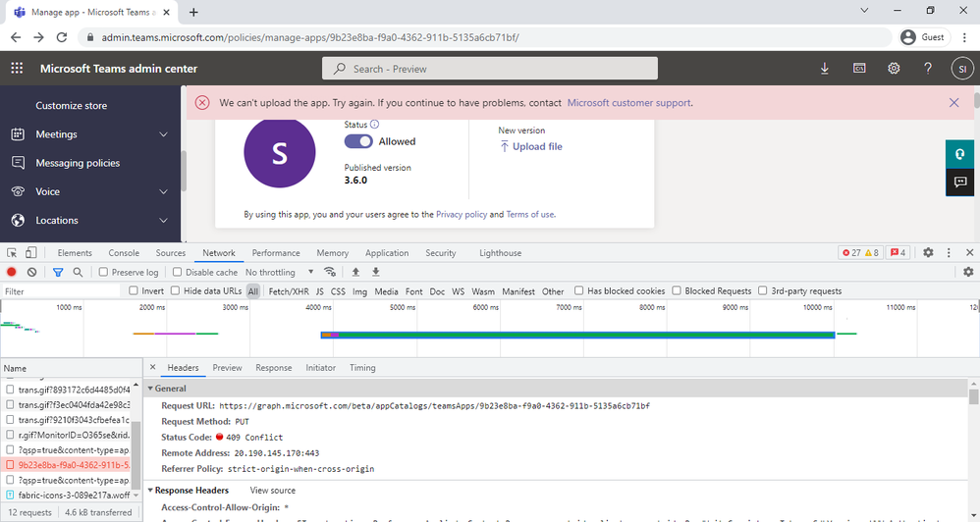Filter requests by Fetch/XHR type
The height and width of the screenshot is (522, 980).
tap(288, 291)
